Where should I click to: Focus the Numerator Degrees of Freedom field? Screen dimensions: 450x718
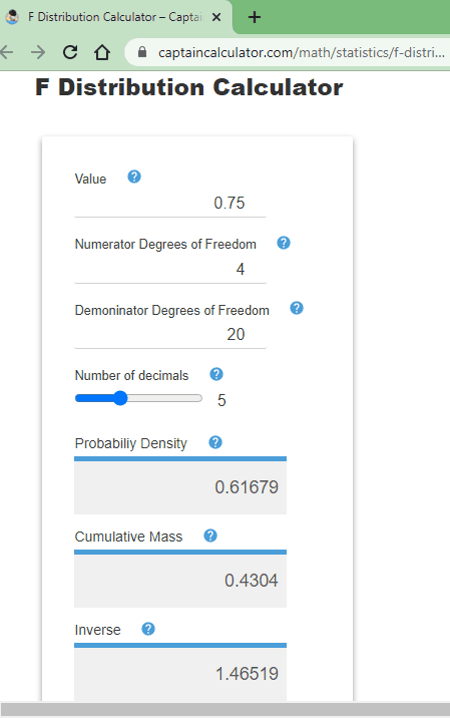(170, 269)
